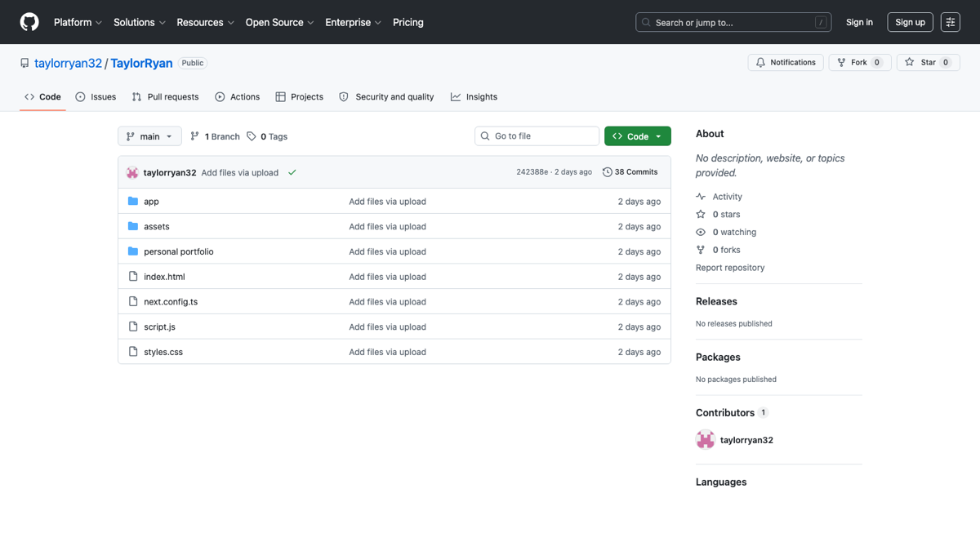Switch to the Code tab
Screen dimensions: 980x551
42,96
